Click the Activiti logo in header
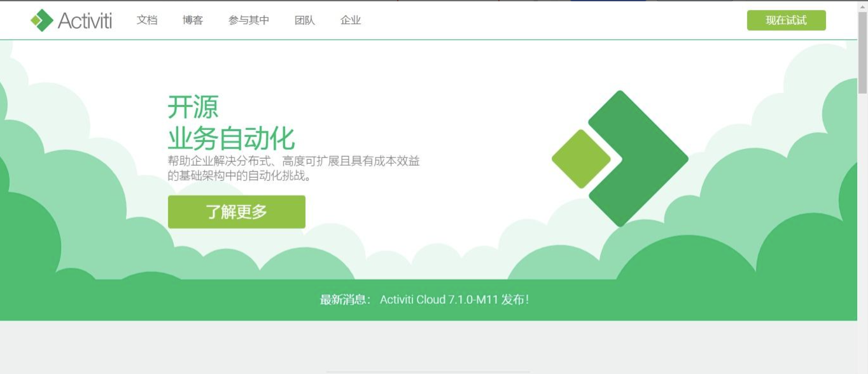868x374 pixels. pyautogui.click(x=71, y=20)
